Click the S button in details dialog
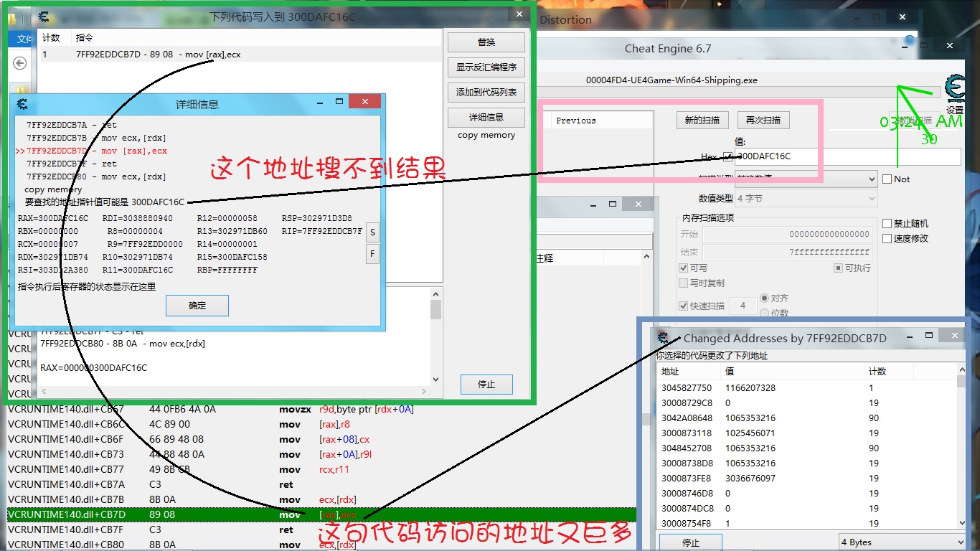 (x=372, y=232)
